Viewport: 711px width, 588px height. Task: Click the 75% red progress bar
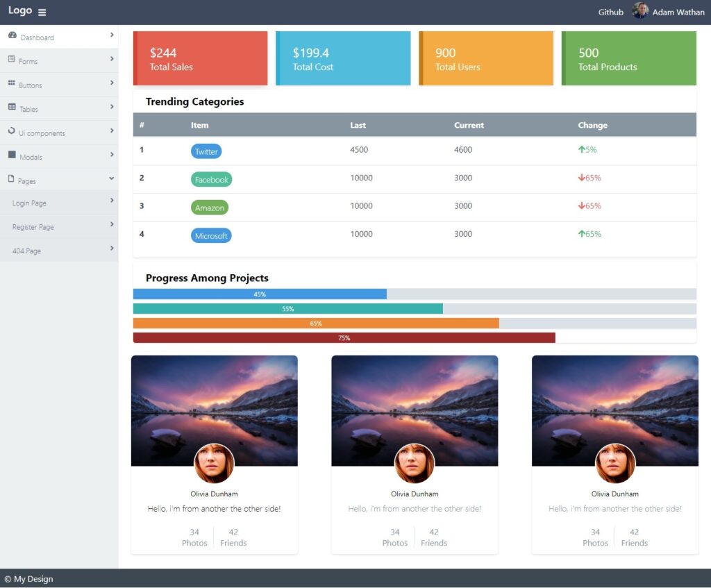tap(344, 338)
